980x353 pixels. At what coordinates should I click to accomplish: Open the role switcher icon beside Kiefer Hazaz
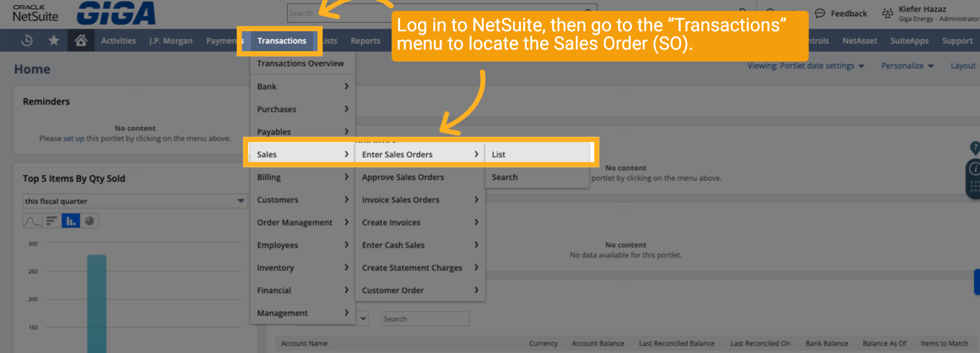click(x=888, y=13)
